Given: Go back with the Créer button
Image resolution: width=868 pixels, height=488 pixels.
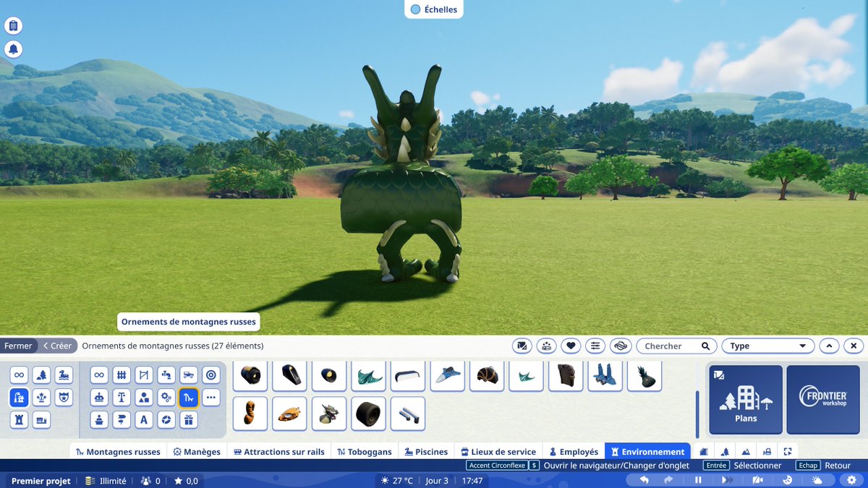Looking at the screenshot, I should click(57, 346).
